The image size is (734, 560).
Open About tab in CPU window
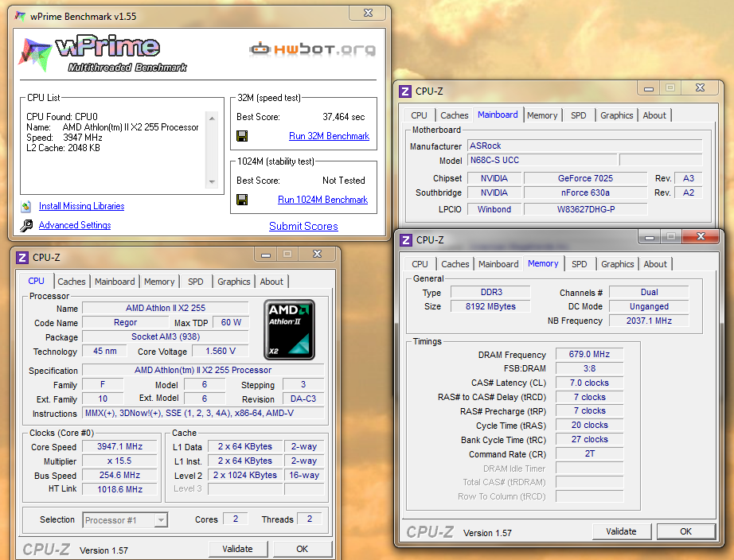pos(271,282)
